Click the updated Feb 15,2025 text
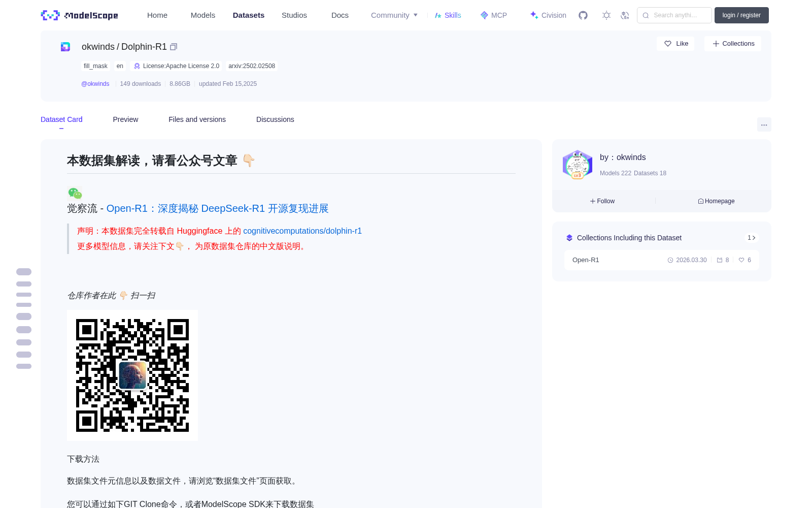The height and width of the screenshot is (508, 812). (x=228, y=84)
